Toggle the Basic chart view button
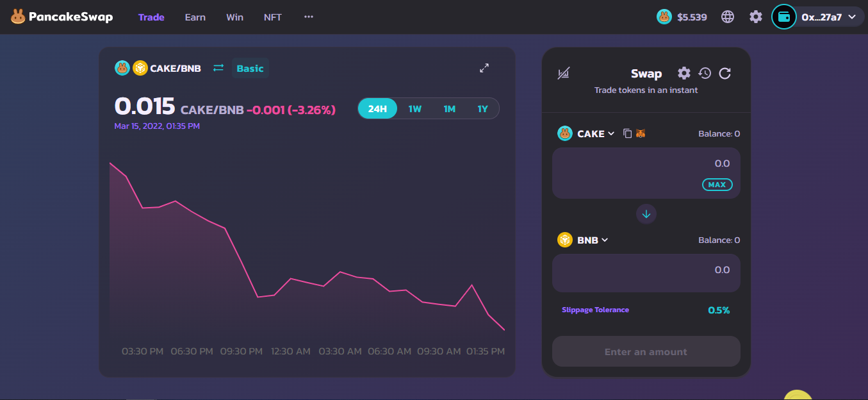The image size is (868, 400). coord(250,68)
